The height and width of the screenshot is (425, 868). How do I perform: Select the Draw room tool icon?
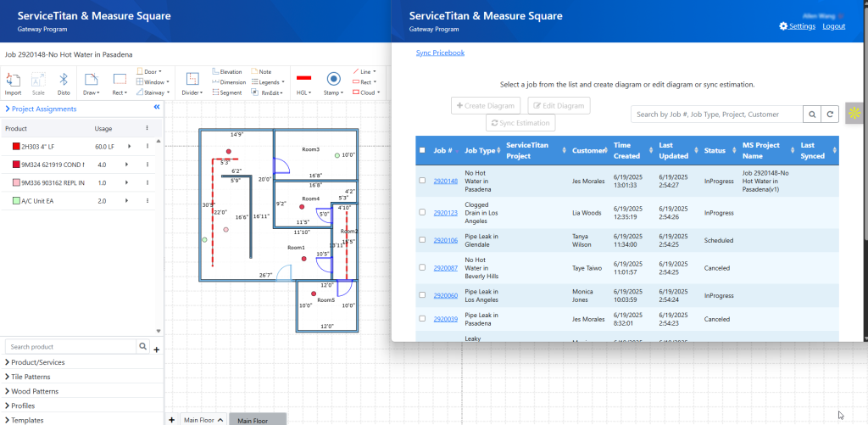coord(92,80)
